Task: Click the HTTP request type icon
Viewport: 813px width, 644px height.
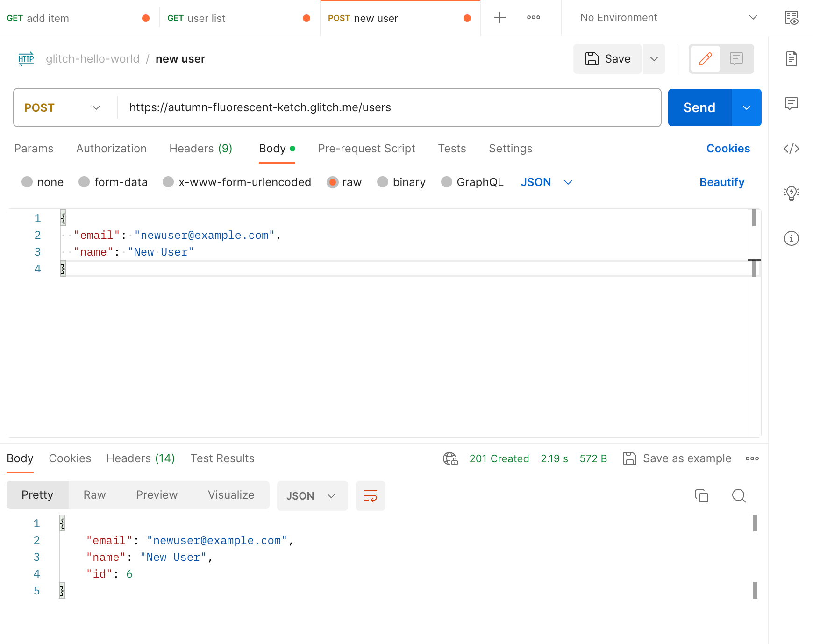Action: pos(26,59)
